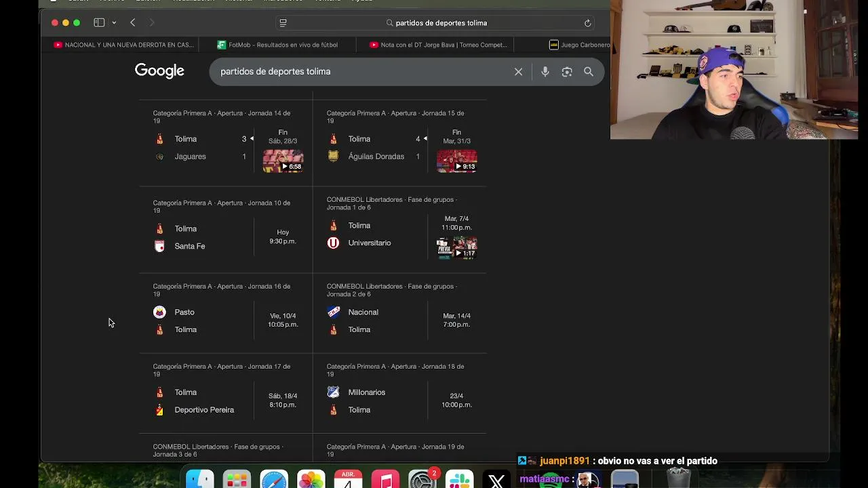The width and height of the screenshot is (868, 488).
Task: Click the Millonarios team crest icon
Action: click(333, 392)
